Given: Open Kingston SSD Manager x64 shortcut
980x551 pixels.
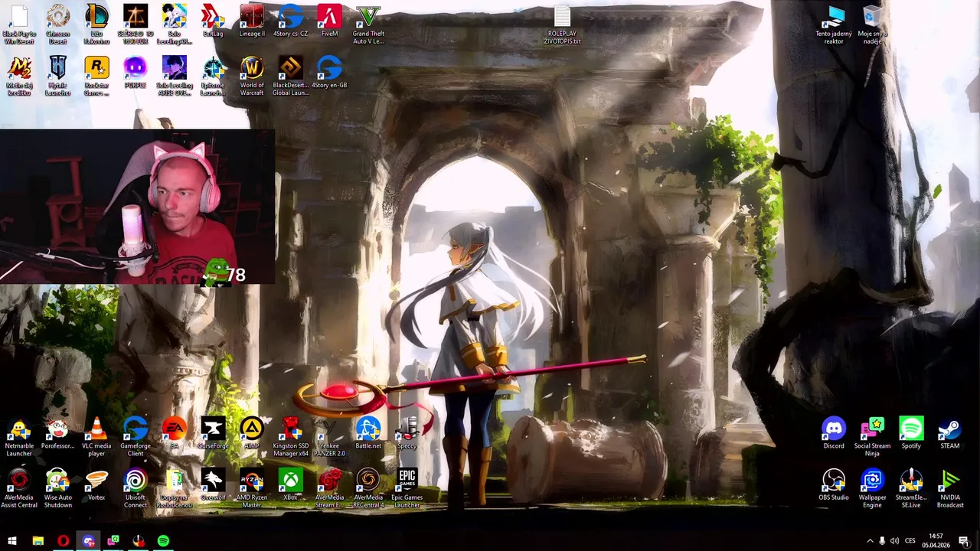Looking at the screenshot, I should point(291,437).
